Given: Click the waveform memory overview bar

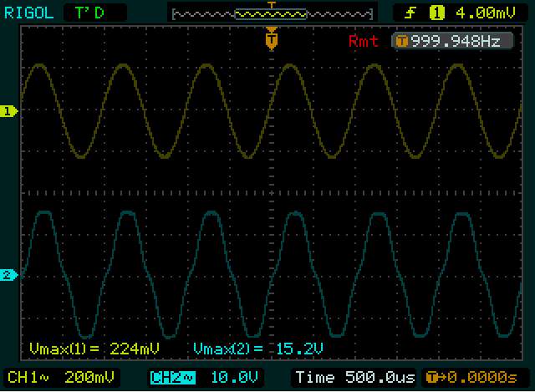Looking at the screenshot, I should pyautogui.click(x=271, y=13).
